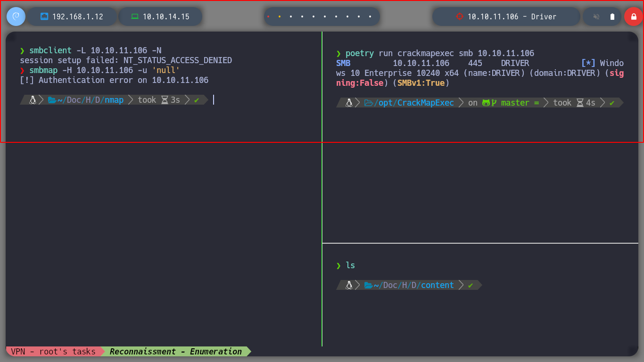Click the ethernet icon beside 192.168.1.12
This screenshot has height=362, width=644.
coord(44,16)
